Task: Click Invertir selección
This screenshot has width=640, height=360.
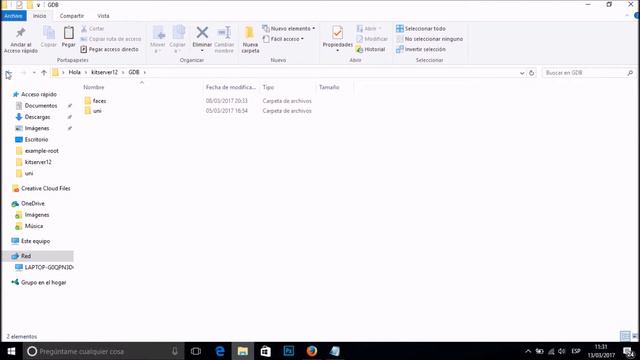Action: pos(420,49)
